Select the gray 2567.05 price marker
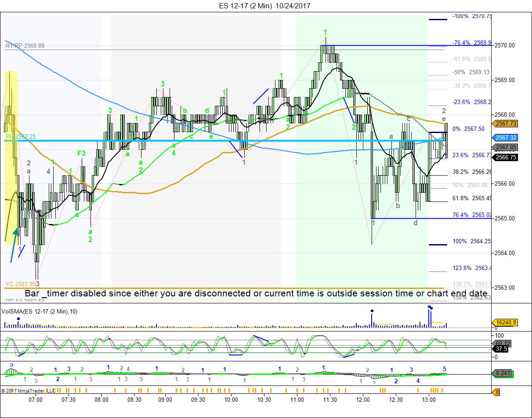This screenshot has width=532, height=418. coord(505,148)
